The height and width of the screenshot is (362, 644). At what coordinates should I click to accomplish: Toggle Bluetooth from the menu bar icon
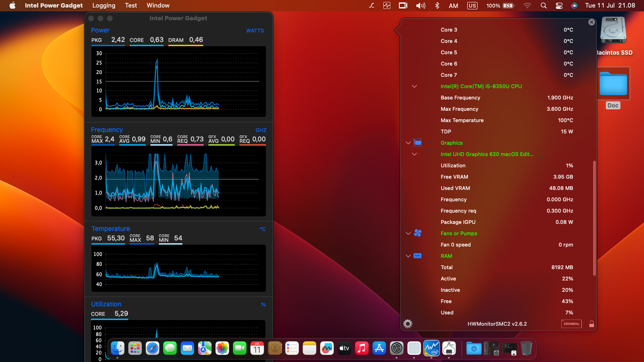click(x=437, y=6)
